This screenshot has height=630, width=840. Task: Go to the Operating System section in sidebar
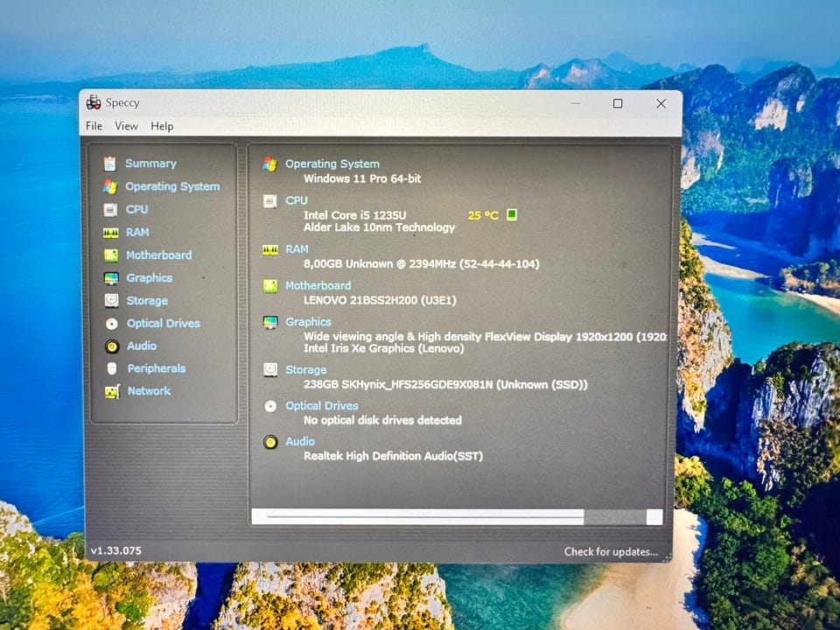[x=172, y=186]
